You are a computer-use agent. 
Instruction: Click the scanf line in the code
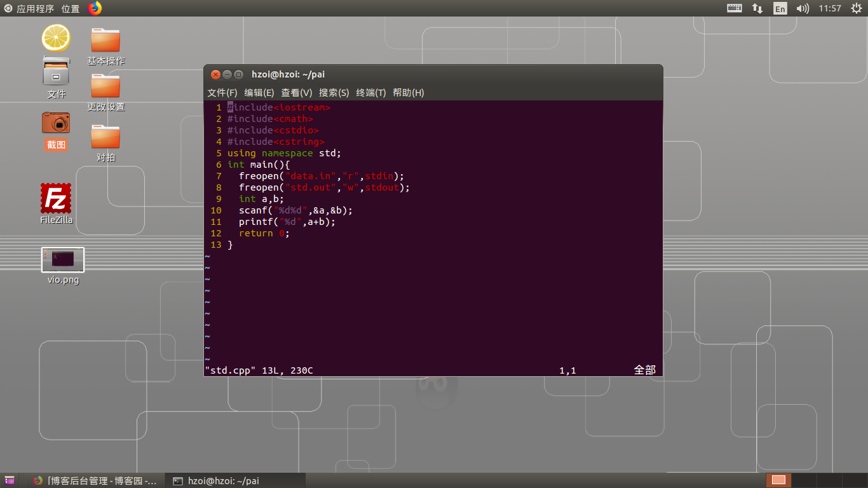tap(296, 210)
